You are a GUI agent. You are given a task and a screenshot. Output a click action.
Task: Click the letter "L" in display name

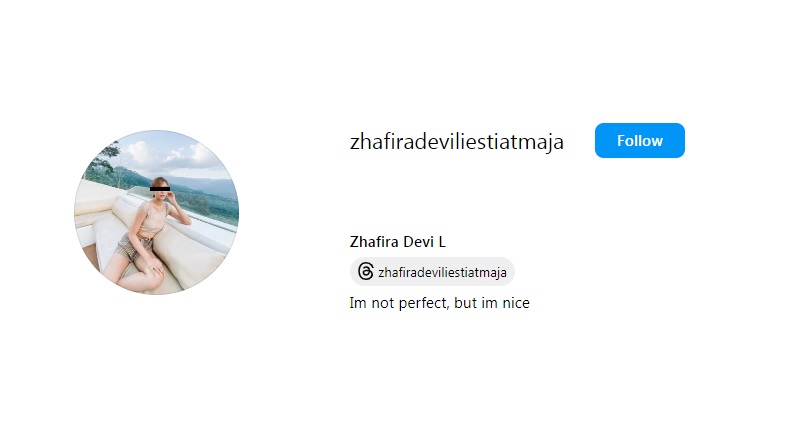(x=442, y=242)
